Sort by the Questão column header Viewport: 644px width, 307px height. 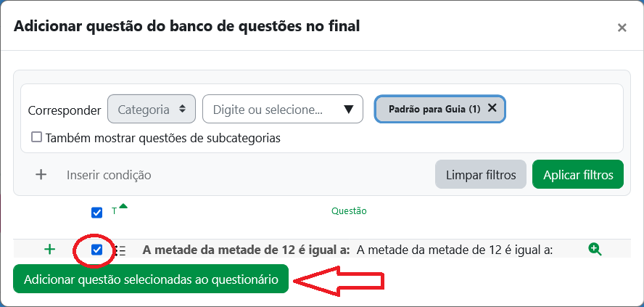click(349, 211)
